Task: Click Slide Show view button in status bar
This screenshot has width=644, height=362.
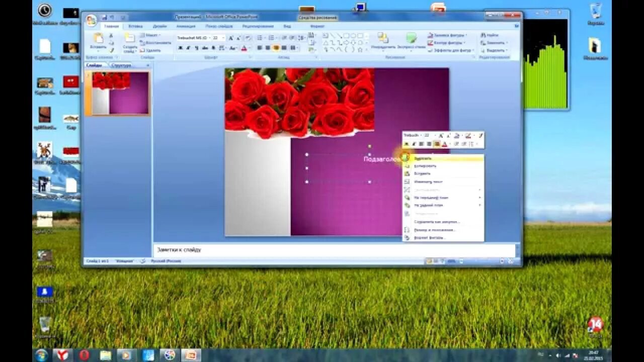Action: click(x=442, y=261)
